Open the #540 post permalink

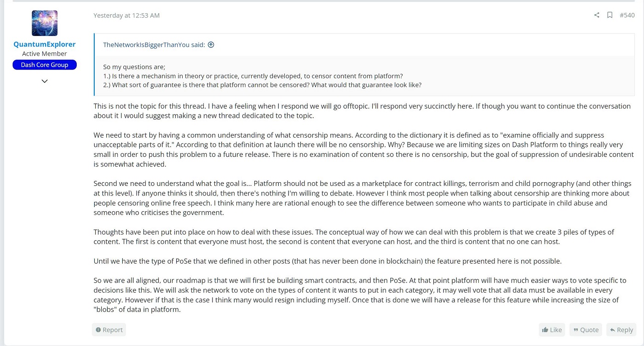click(627, 15)
